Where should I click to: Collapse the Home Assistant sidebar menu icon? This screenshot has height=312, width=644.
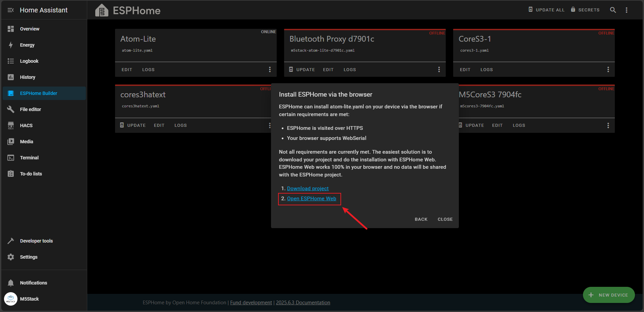click(10, 10)
